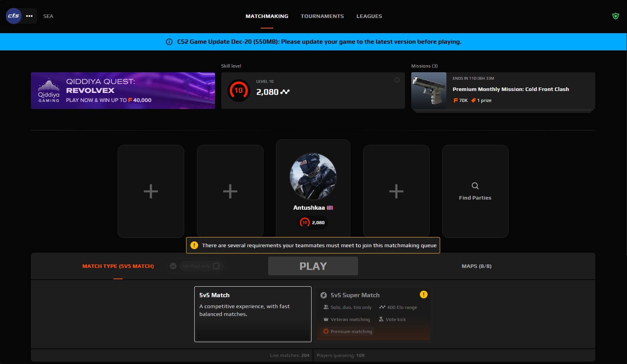Screen dimensions: 627x364
Task: Open the Qiddiya Quest Revolvex banner
Action: coord(123,91)
